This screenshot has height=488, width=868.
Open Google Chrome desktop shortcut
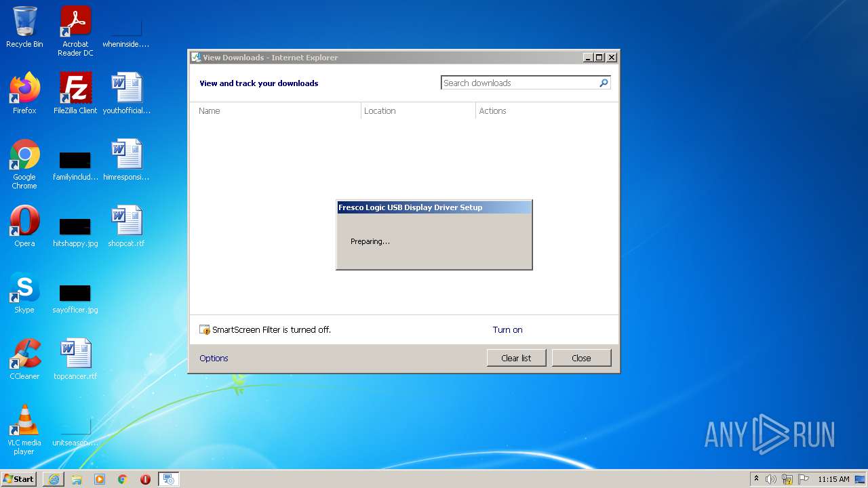24,164
